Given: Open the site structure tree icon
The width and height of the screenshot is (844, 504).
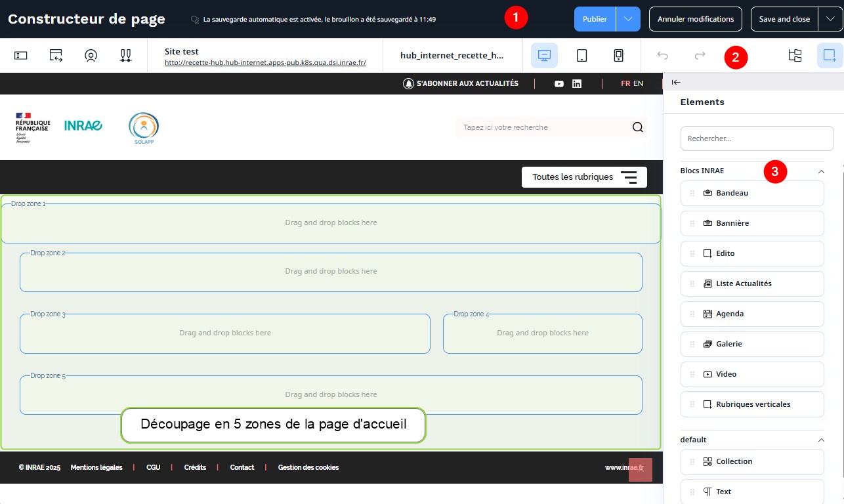Looking at the screenshot, I should point(795,56).
